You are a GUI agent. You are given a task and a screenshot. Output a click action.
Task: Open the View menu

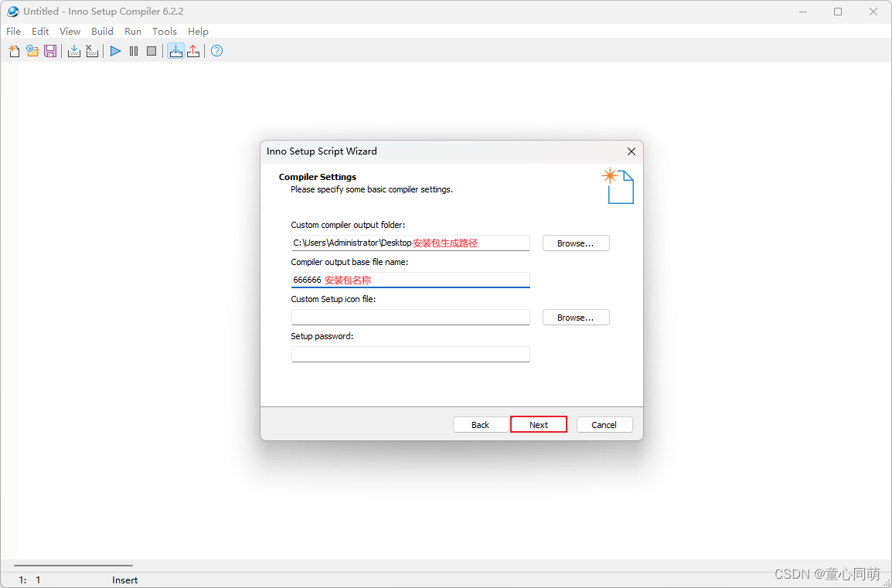click(x=70, y=31)
